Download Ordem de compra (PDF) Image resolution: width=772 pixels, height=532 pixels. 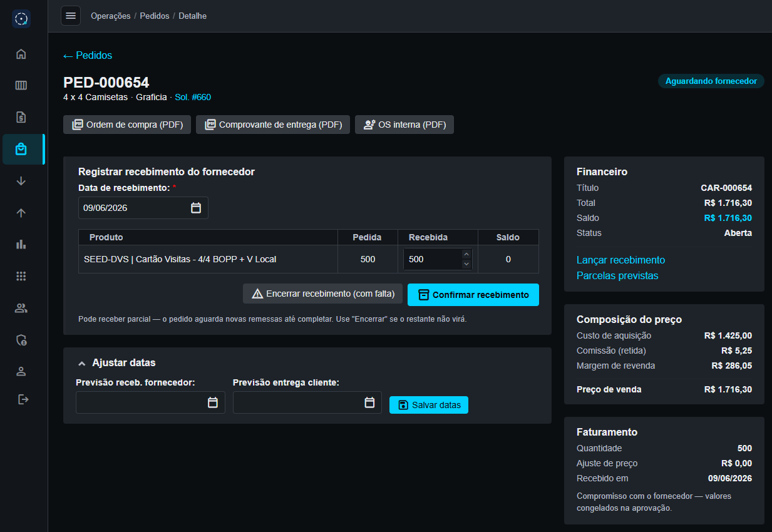127,125
